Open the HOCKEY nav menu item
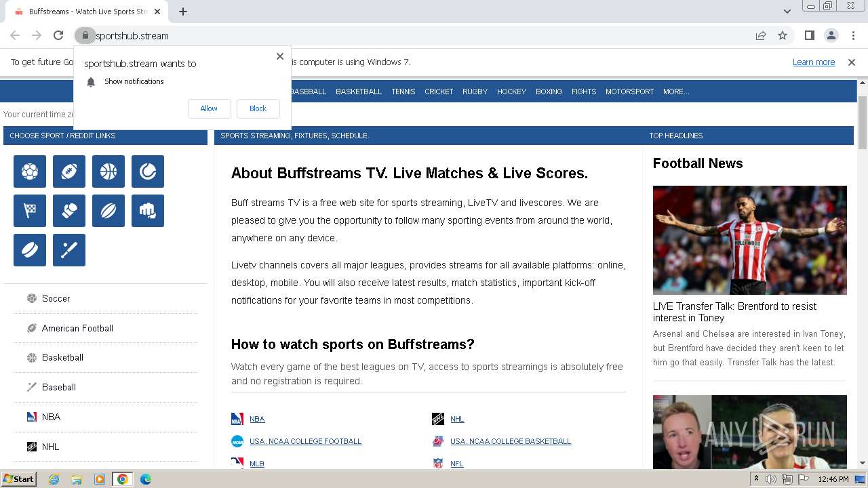Viewport: 868px width, 488px height. (x=511, y=91)
